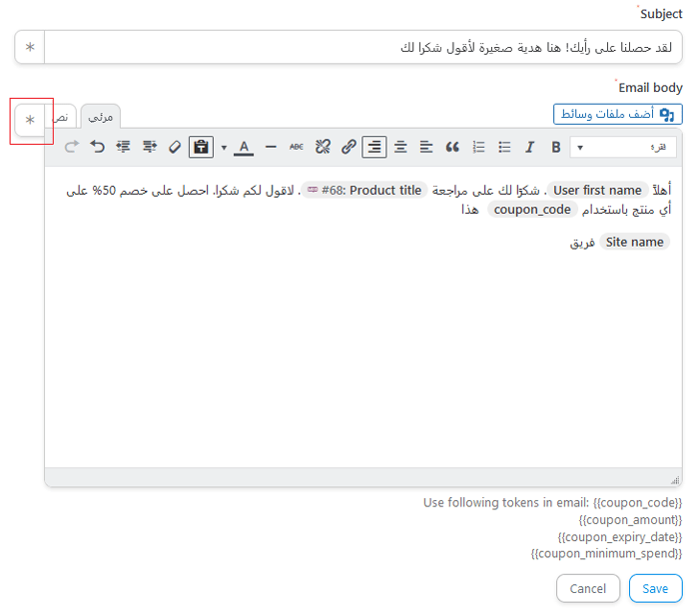Image resolution: width=699 pixels, height=616 pixels.
Task: Click the Align center icon
Action: pos(400,147)
